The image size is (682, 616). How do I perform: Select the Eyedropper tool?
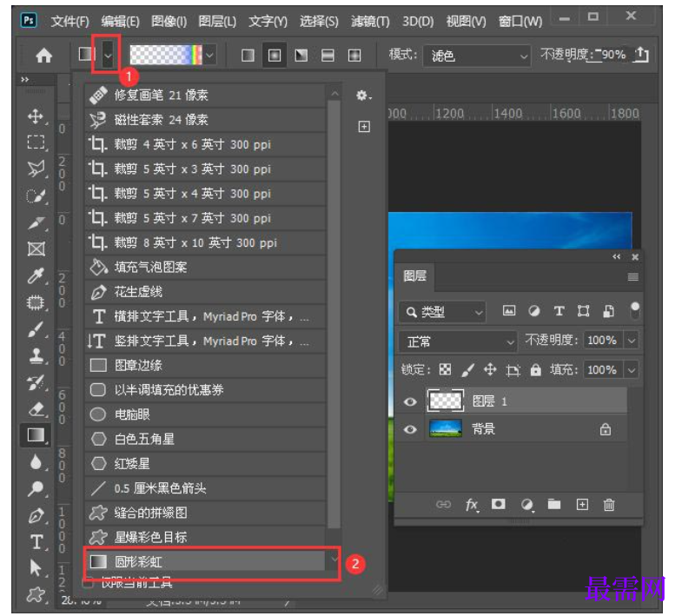tap(36, 275)
